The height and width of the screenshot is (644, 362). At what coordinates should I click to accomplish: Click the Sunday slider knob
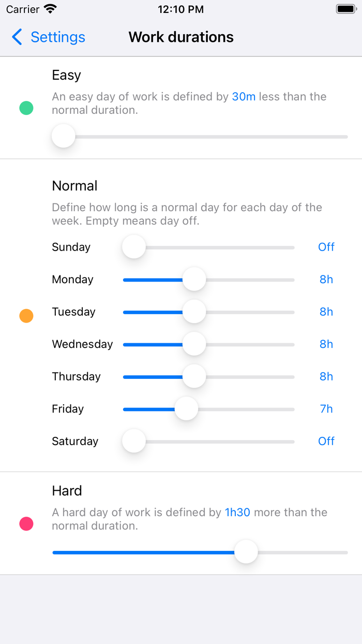(x=134, y=247)
